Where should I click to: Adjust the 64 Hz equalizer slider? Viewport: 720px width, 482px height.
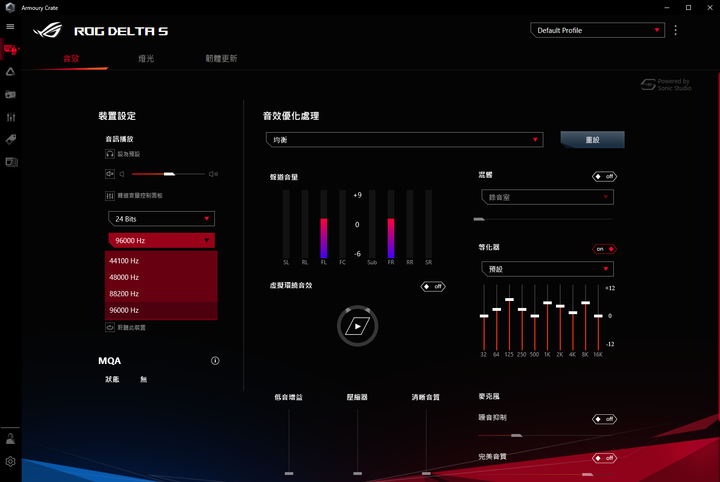[496, 309]
